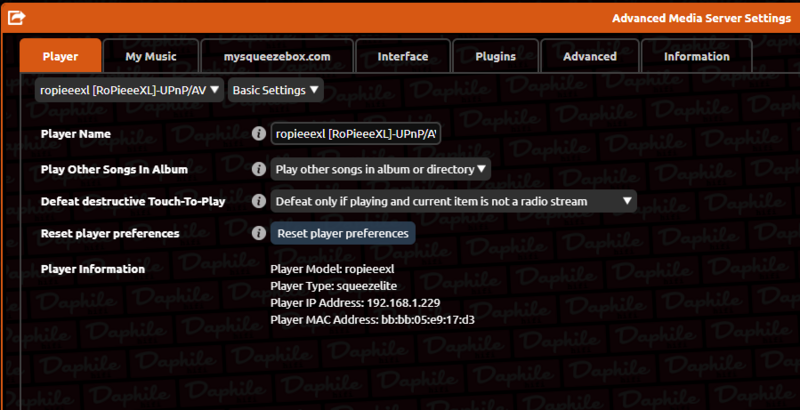Select the Player tab

(x=60, y=56)
